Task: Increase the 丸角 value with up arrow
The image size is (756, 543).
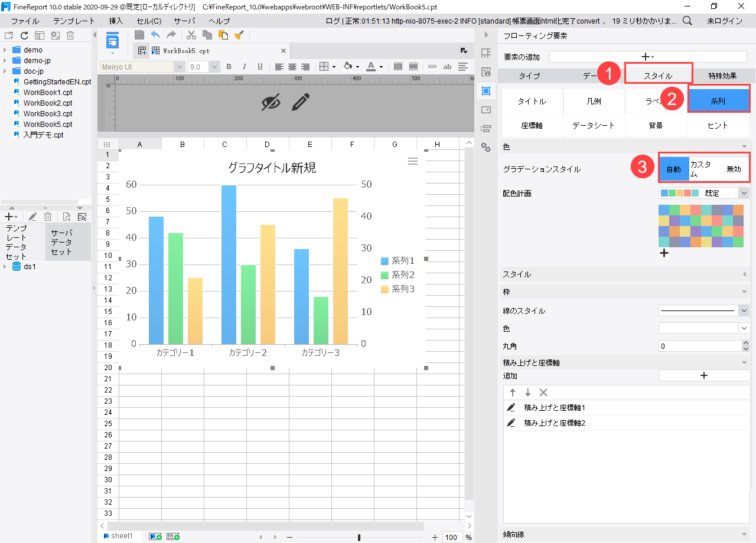Action: 745,343
